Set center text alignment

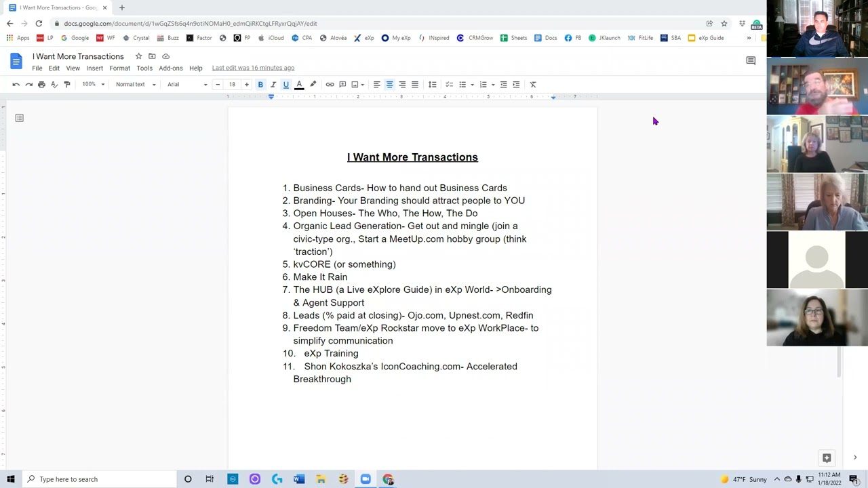[x=389, y=85]
